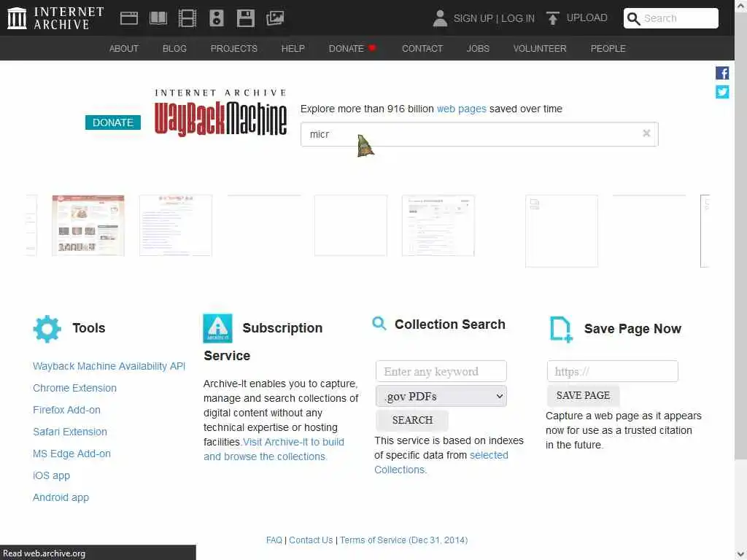747x560 pixels.
Task: Open the .gov PDFs collection dropdown
Action: point(441,396)
